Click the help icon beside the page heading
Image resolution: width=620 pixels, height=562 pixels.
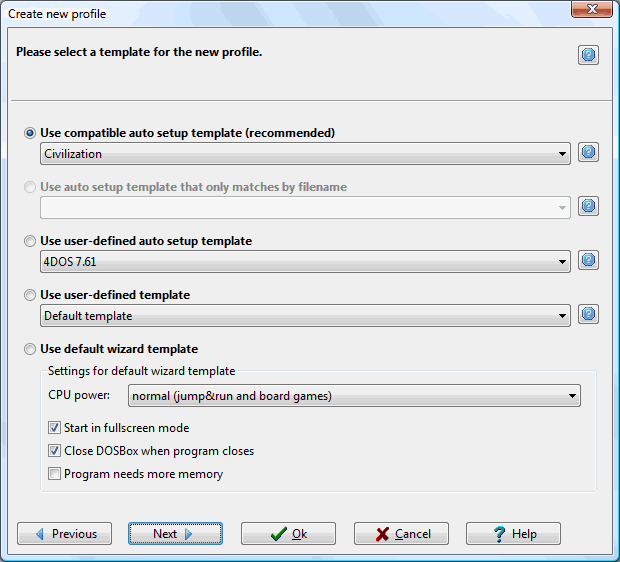588,55
